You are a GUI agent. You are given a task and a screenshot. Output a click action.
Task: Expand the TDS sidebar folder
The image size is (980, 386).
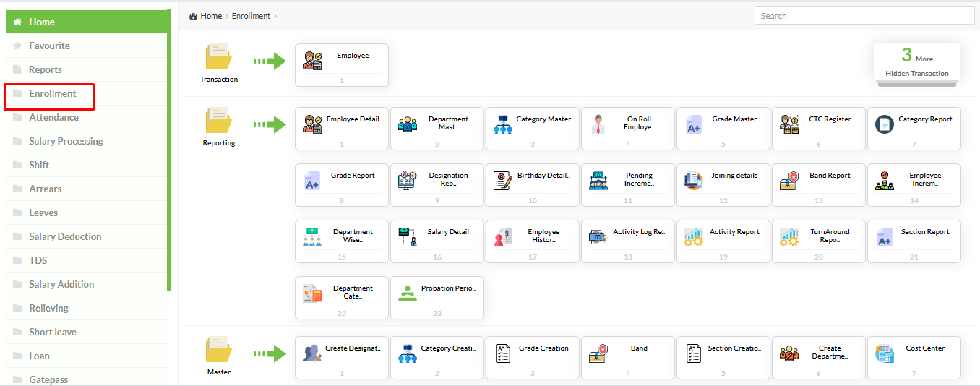tap(86, 260)
